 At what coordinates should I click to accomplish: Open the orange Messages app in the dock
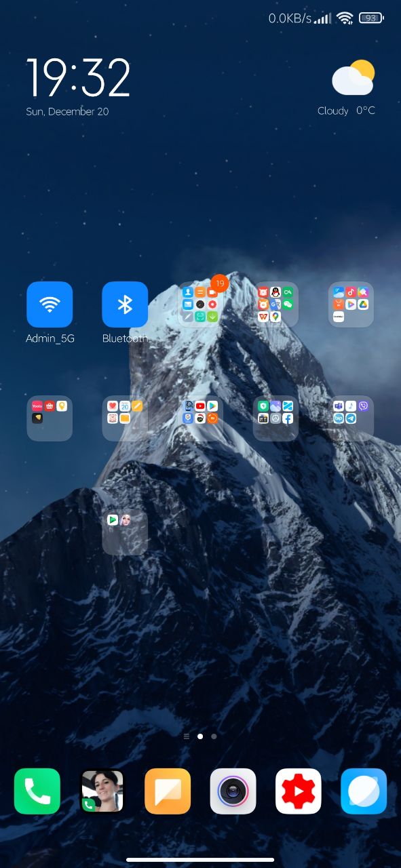click(x=168, y=791)
